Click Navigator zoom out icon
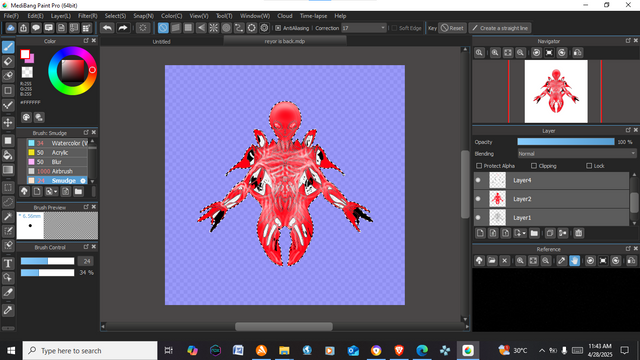Screen dimensions: 640x360 click(520, 53)
